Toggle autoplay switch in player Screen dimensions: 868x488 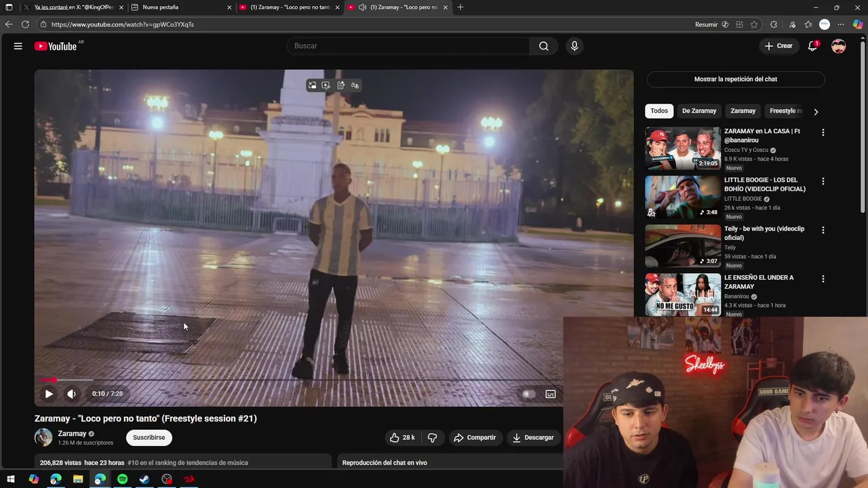(x=528, y=394)
